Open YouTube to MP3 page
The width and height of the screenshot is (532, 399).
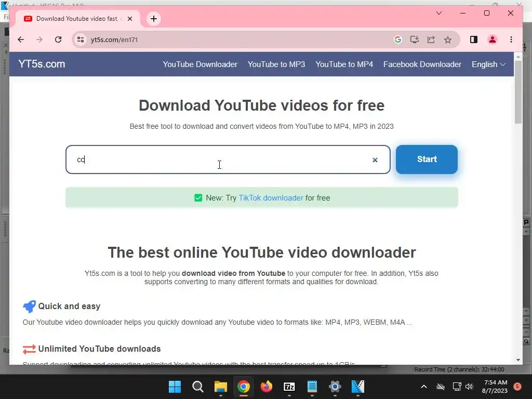[276, 64]
